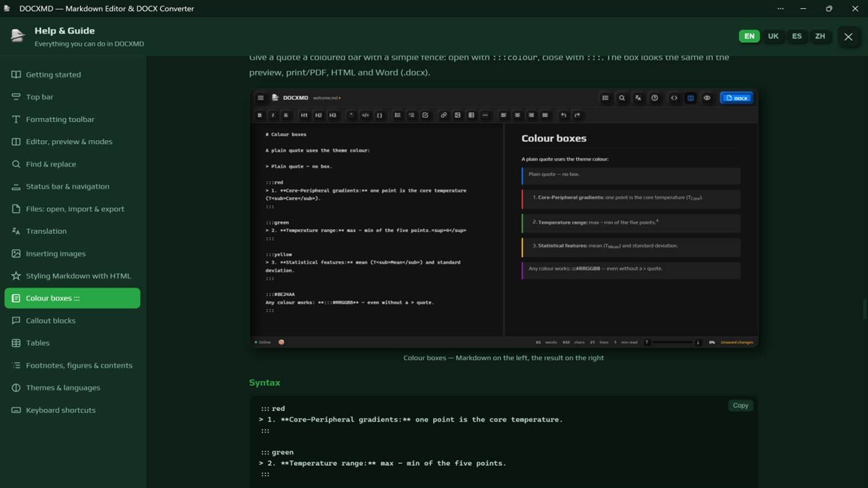Open the Inserting images help section

72,253
